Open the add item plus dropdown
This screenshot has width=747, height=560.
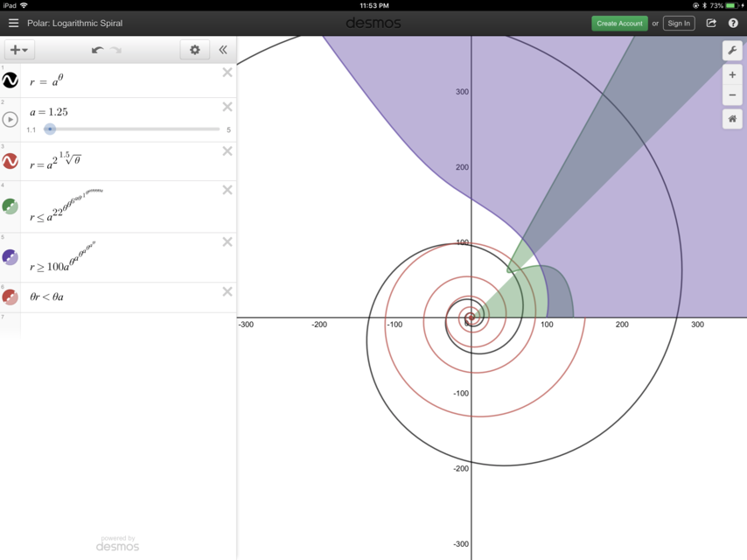click(x=18, y=50)
